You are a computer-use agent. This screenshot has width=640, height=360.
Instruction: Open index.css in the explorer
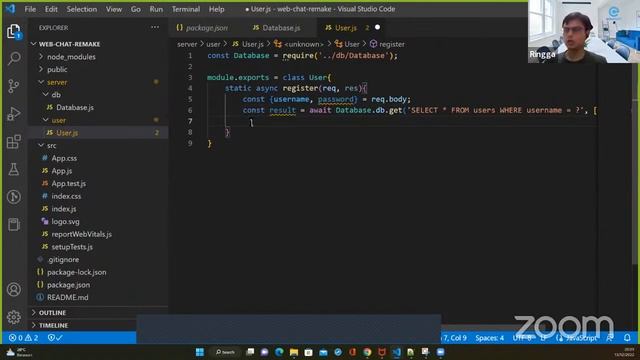pos(98,196)
